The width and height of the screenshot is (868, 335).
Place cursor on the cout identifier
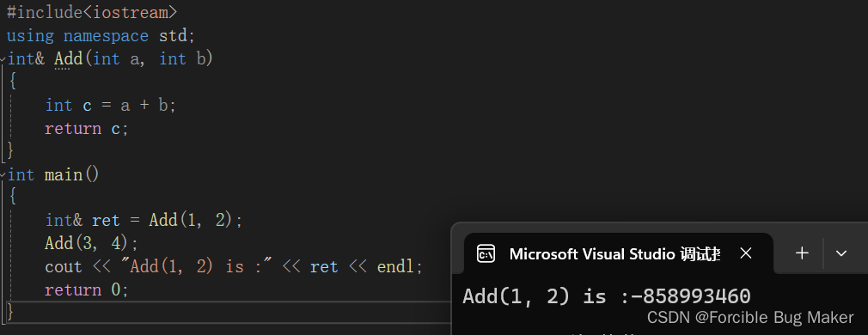click(63, 267)
